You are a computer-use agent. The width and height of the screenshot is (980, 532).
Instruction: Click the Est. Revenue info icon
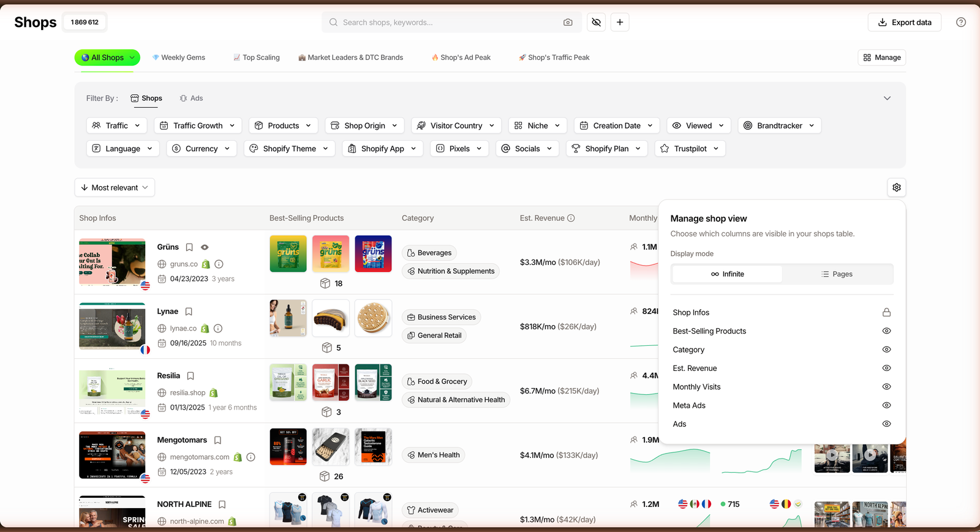click(571, 218)
